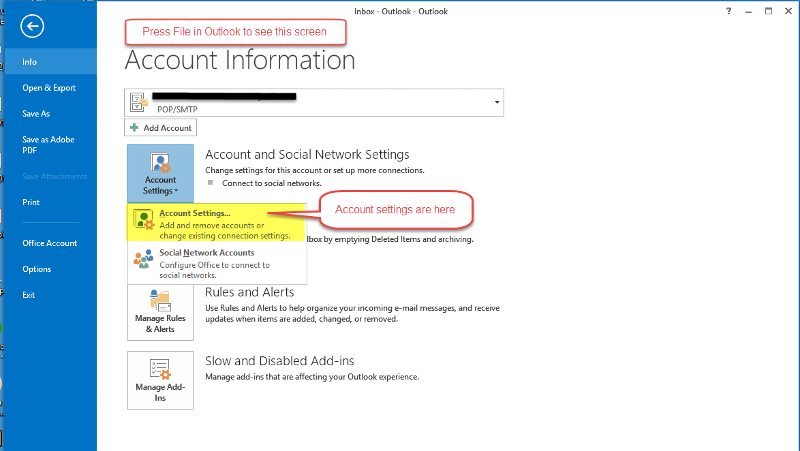Screen dimensions: 800x451
Task: Go back using the circular arrow button
Action: (x=32, y=26)
